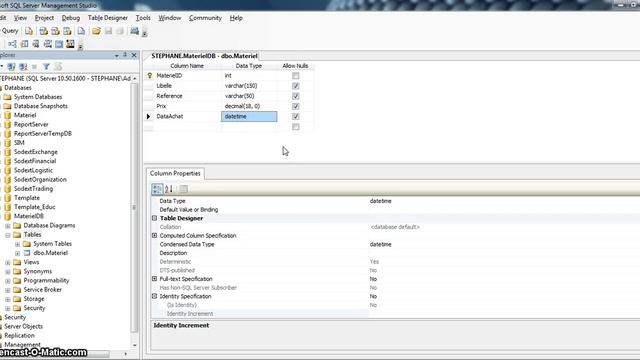This screenshot has width=640, height=360.
Task: Click the Object Explorer vertical scrollbar
Action: coord(134,208)
